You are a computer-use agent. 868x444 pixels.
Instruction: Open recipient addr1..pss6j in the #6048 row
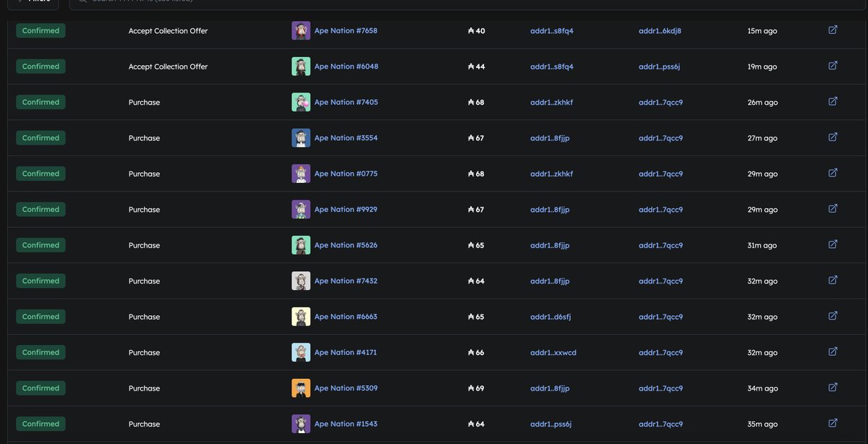659,67
